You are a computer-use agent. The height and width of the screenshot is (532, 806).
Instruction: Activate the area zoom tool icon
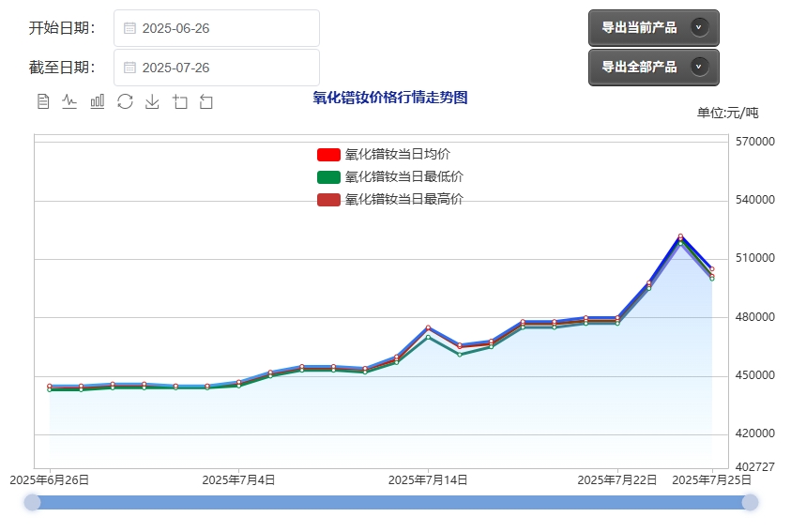tap(180, 101)
